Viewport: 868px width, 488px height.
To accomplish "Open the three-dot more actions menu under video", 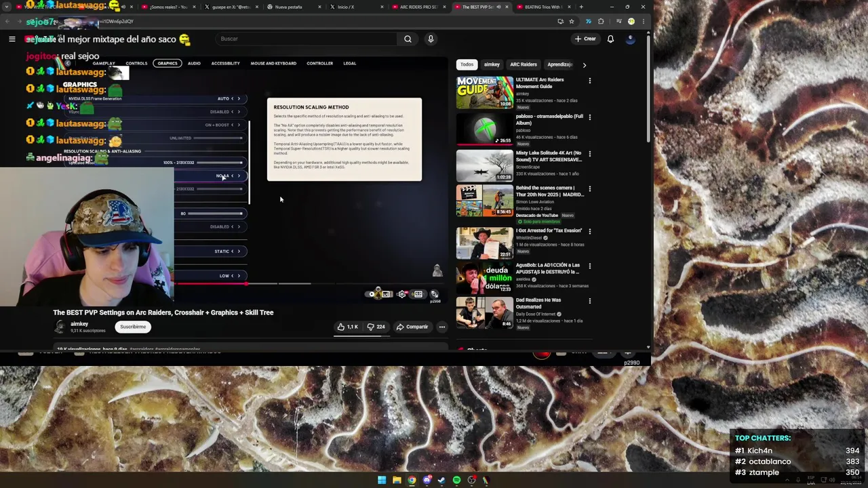I will click(441, 327).
